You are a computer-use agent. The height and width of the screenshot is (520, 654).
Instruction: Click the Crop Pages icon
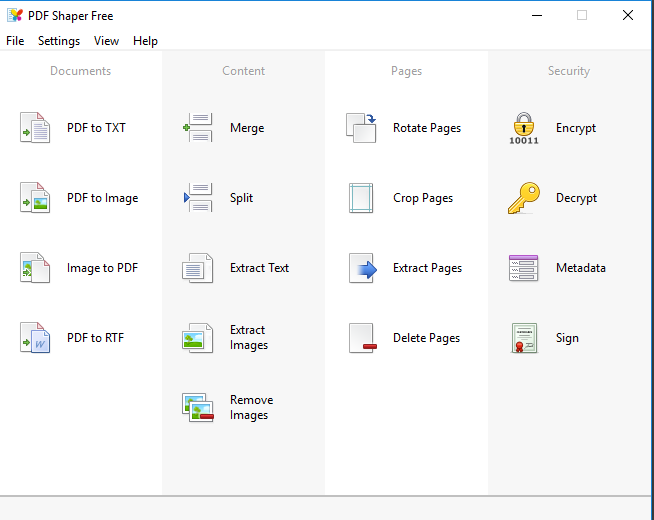pyautogui.click(x=361, y=198)
